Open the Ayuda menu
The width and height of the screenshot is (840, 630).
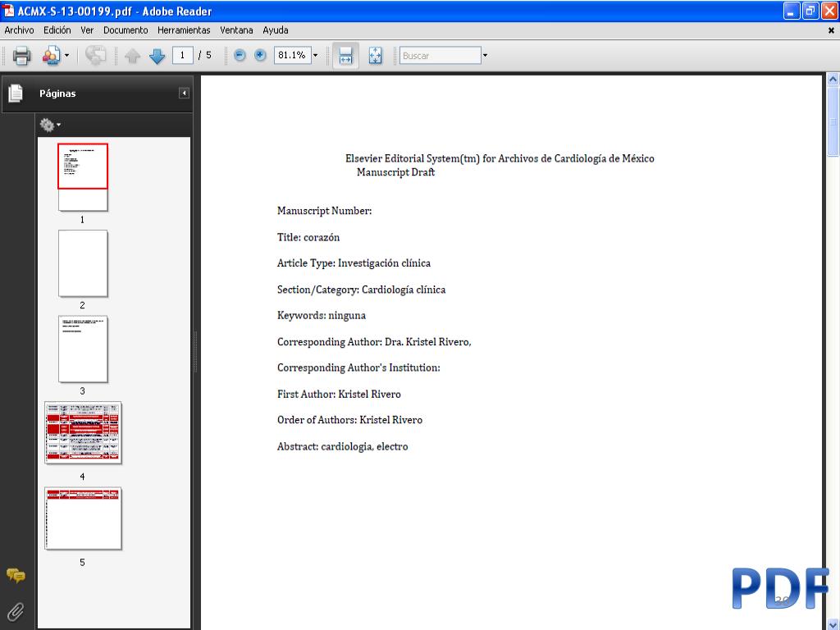click(x=276, y=30)
